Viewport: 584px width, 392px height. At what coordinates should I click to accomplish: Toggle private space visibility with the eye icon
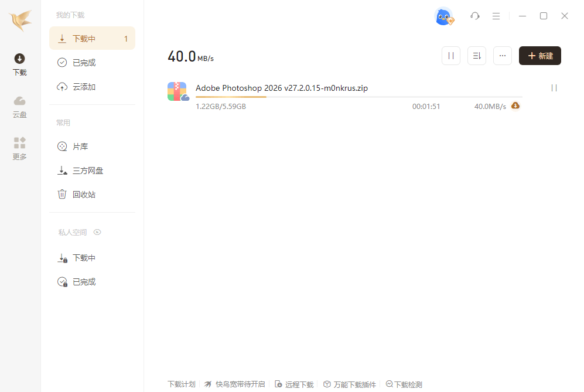pos(97,232)
